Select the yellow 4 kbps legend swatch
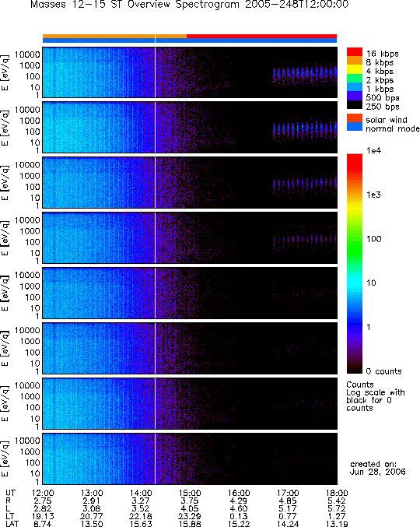This screenshot has height=527, width=420. pyautogui.click(x=355, y=69)
